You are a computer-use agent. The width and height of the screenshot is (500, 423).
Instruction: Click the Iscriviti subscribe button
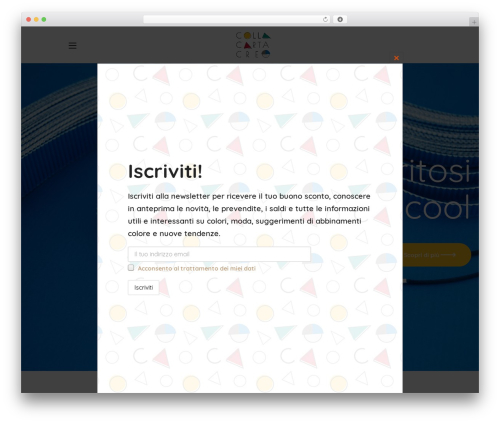(x=144, y=288)
